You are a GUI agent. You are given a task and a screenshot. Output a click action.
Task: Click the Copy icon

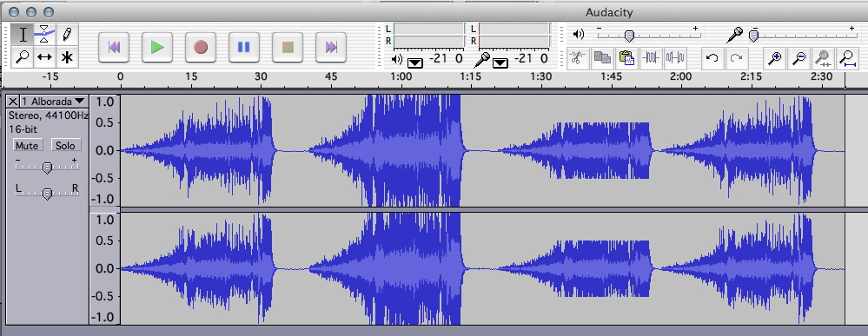[x=602, y=57]
